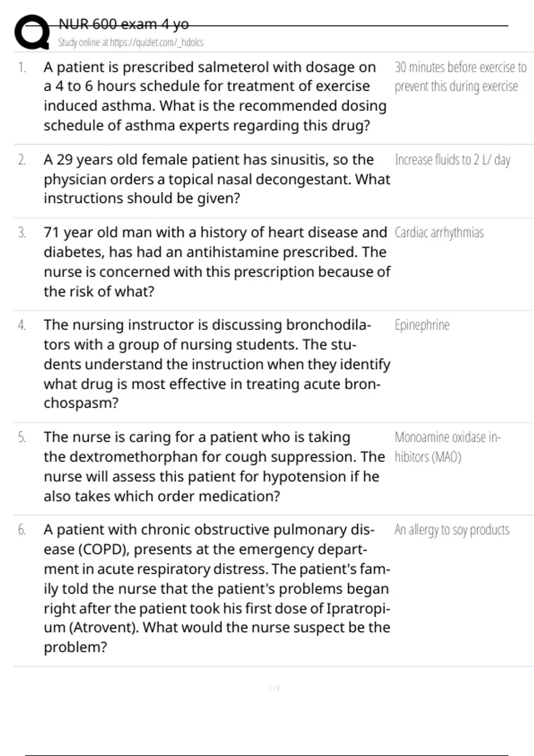Click question number 1 marker
Image resolution: width=534 pixels, height=756 pixels.
click(22, 68)
